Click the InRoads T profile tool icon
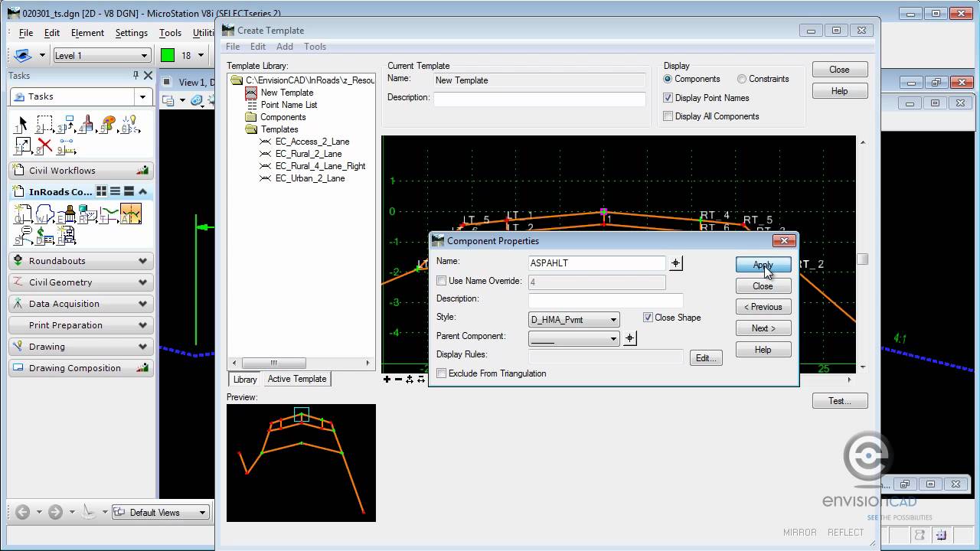This screenshot has width=980, height=551. coord(109,214)
